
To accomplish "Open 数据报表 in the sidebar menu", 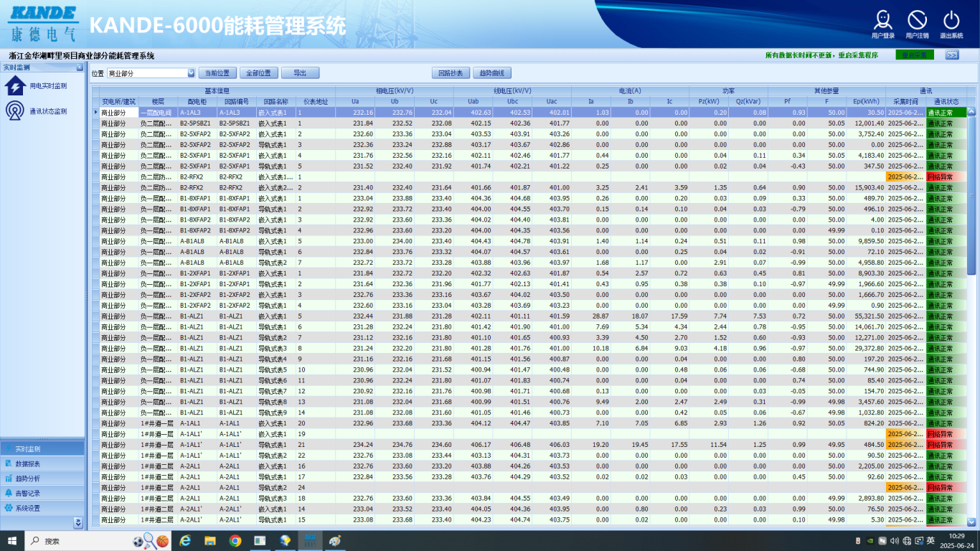I will click(x=43, y=463).
